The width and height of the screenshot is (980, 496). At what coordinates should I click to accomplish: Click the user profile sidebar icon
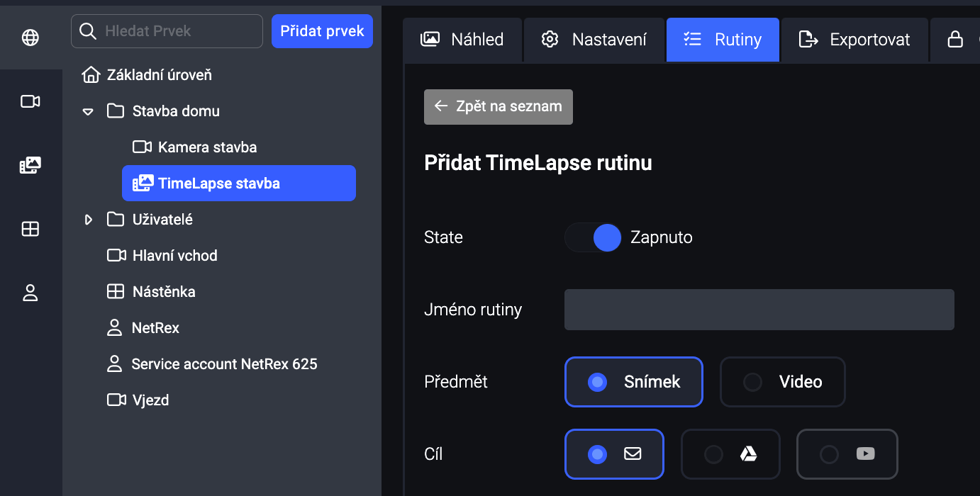(30, 293)
